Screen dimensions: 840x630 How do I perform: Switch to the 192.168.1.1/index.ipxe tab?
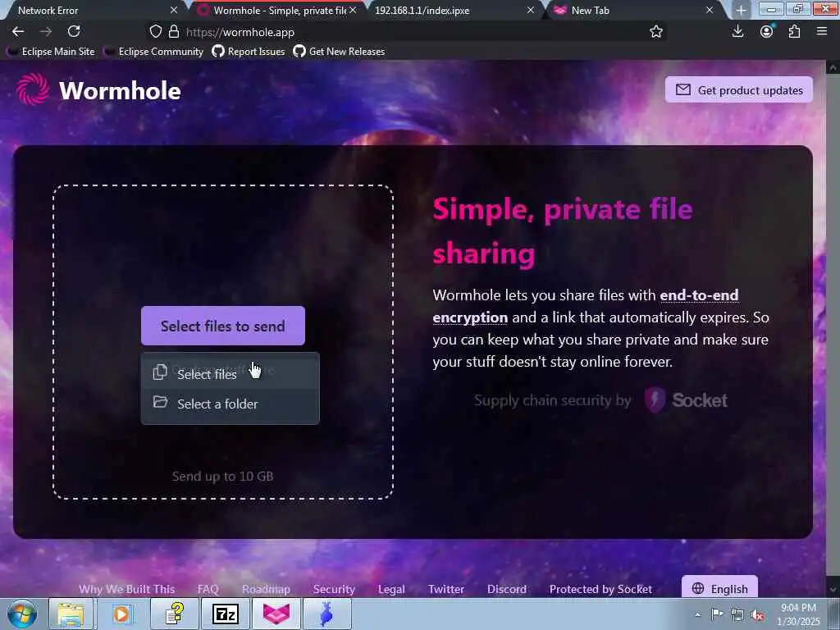(x=453, y=10)
